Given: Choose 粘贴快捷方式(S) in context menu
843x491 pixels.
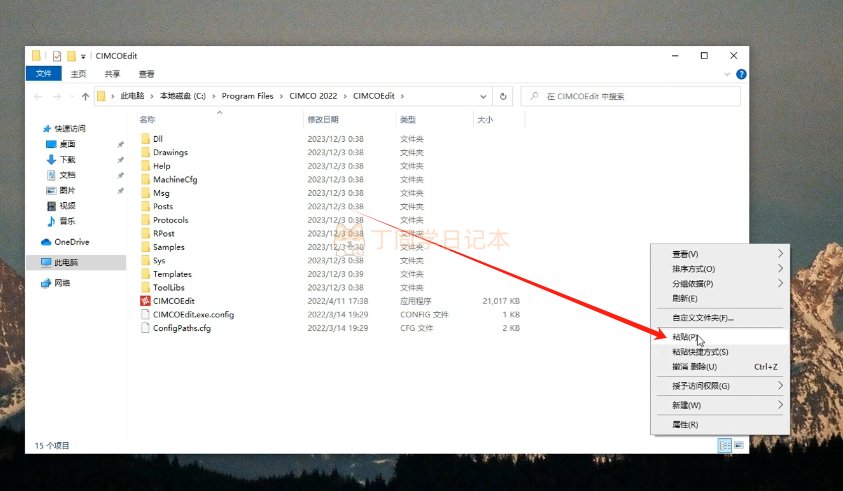Looking at the screenshot, I should point(720,352).
